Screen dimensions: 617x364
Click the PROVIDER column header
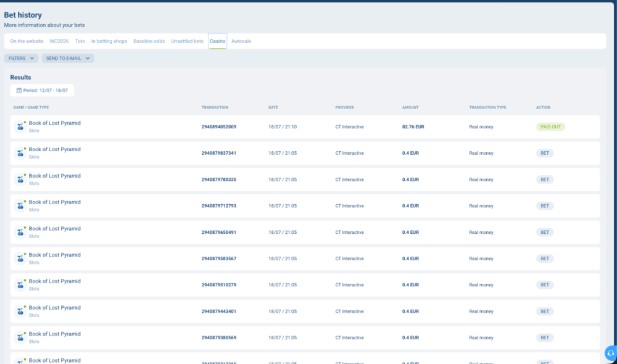[345, 107]
